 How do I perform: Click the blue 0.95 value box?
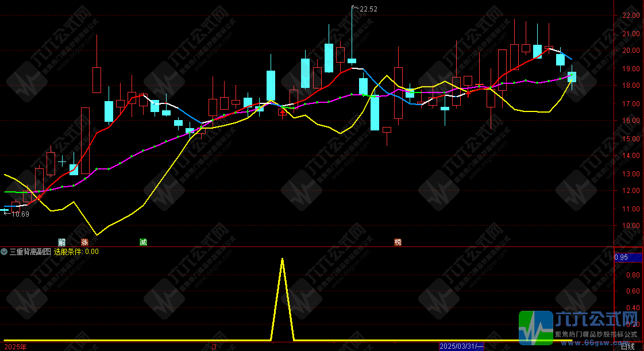click(x=621, y=257)
